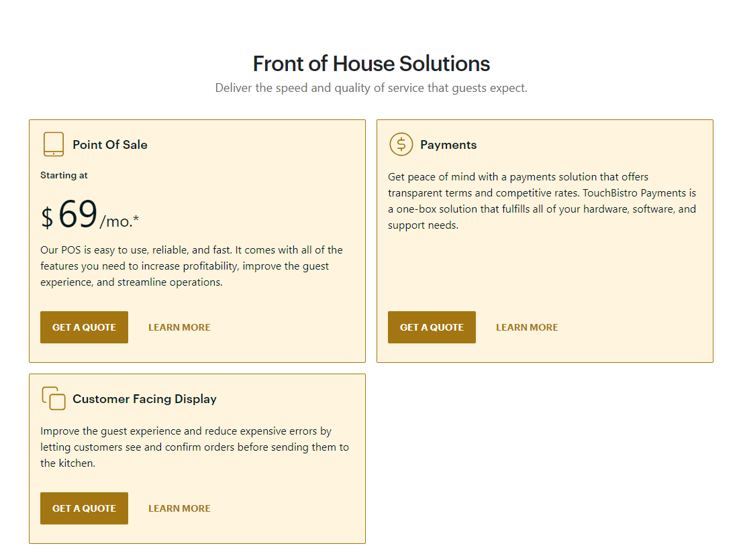
Task: Click the overlapping squares Customer Facing Display icon
Action: [54, 398]
